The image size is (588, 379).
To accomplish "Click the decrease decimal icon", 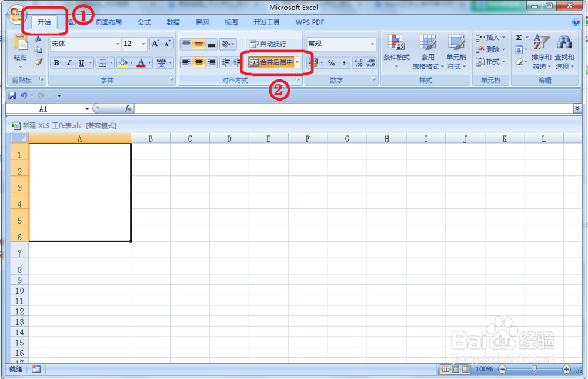I will (370, 62).
